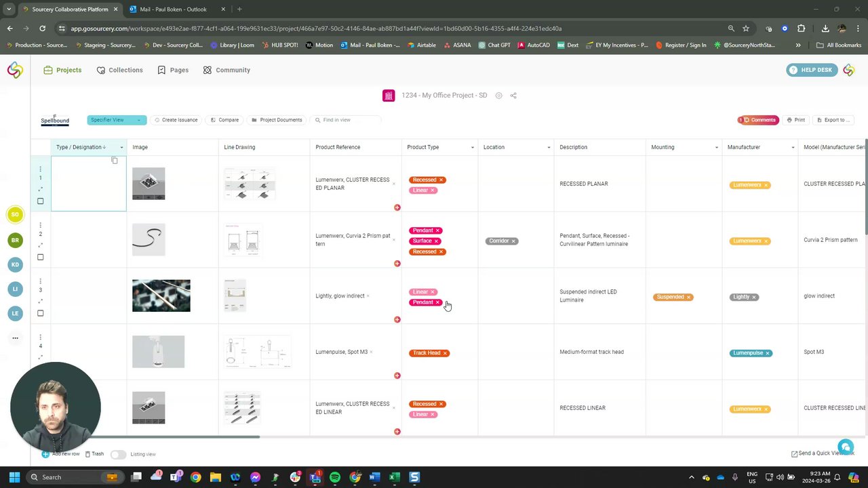Expand row 1 with its diagonal arrows icon
868x488 pixels.
pos(40,189)
